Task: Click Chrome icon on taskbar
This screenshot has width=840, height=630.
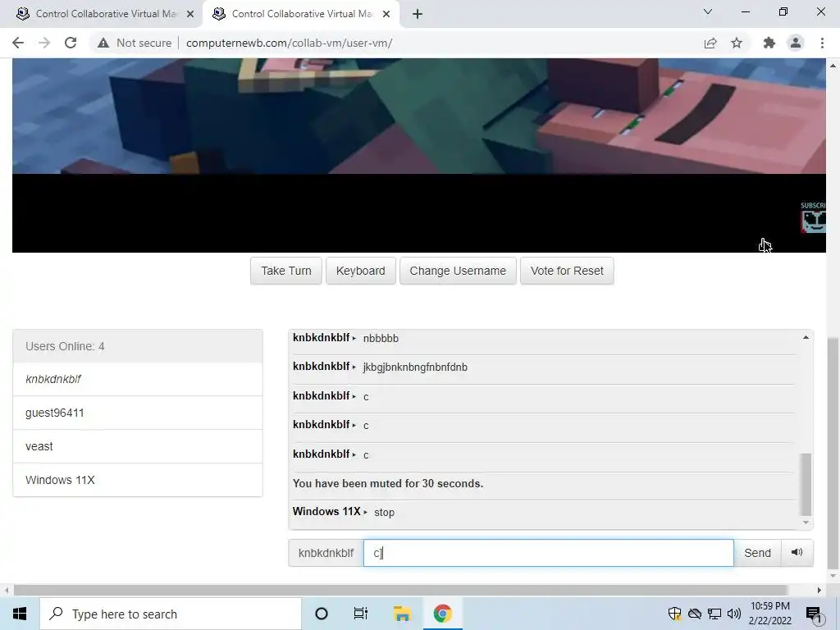Action: [x=442, y=614]
